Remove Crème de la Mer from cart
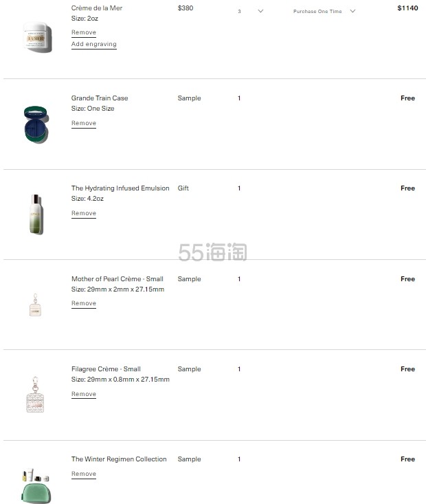Screen dimensions: 426x504 tap(84, 32)
